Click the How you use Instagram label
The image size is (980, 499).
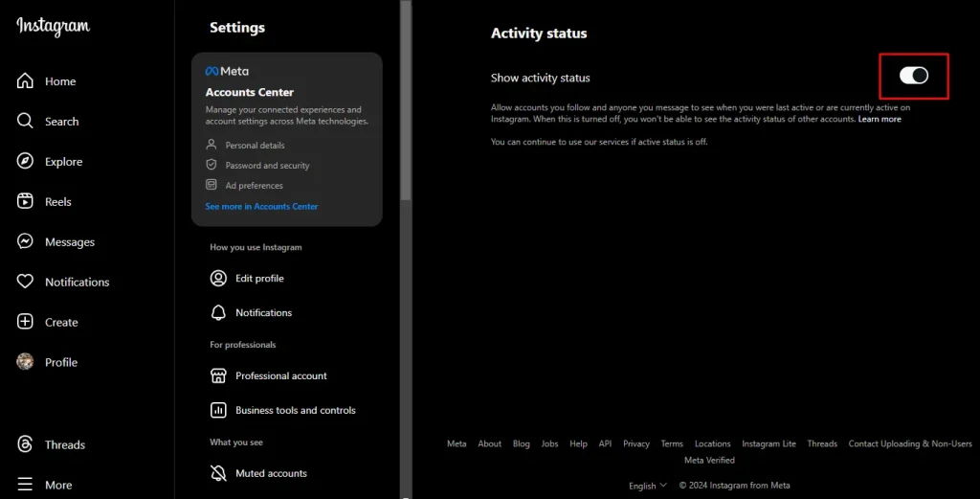click(256, 247)
